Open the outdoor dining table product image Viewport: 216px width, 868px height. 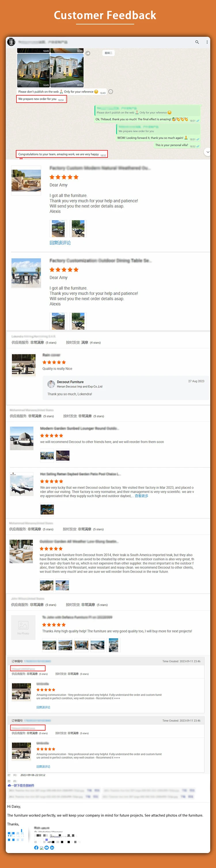click(x=26, y=273)
